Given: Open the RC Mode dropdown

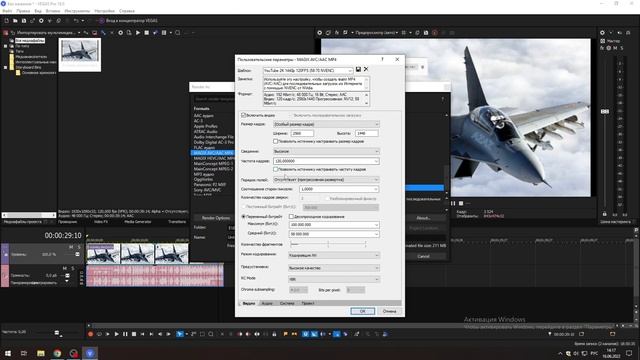Looking at the screenshot, I should point(334,279).
